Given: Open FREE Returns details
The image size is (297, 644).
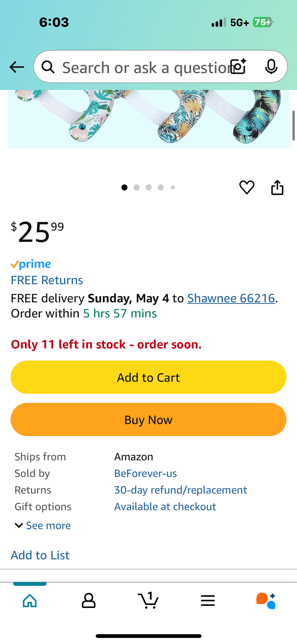Looking at the screenshot, I should tap(47, 280).
